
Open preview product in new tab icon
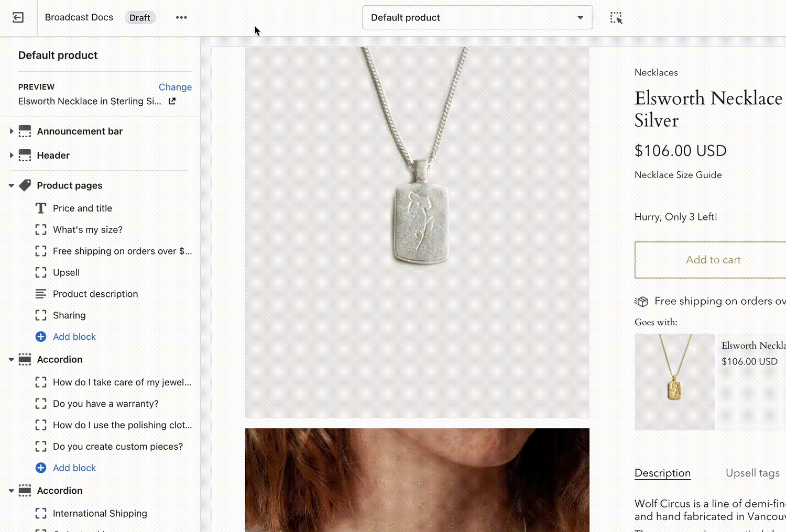[x=172, y=101]
